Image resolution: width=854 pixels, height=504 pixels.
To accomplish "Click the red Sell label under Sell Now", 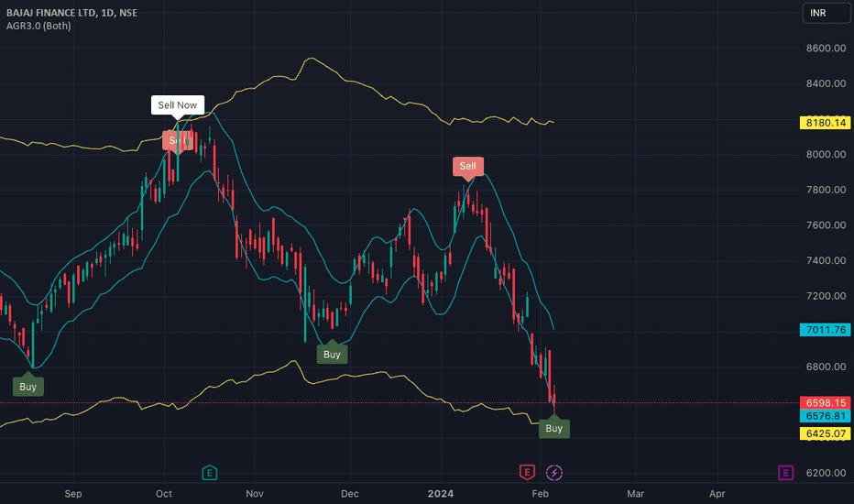I will coord(178,140).
